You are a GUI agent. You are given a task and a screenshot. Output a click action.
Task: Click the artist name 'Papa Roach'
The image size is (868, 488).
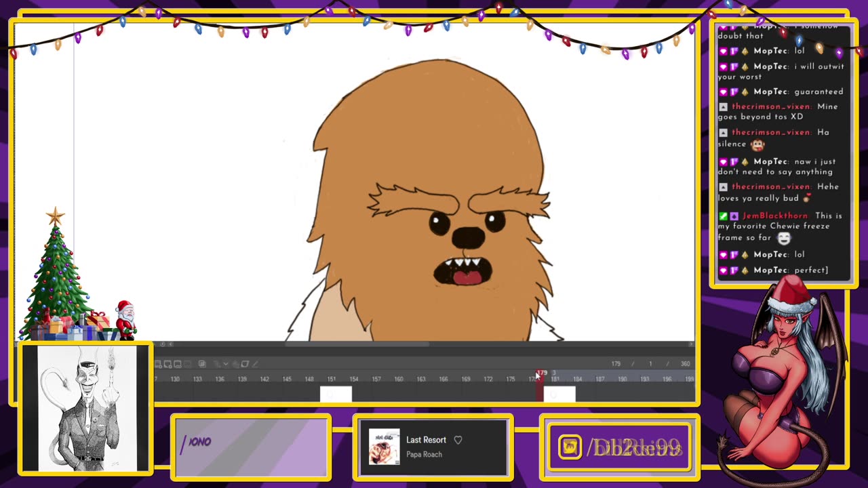coord(424,454)
